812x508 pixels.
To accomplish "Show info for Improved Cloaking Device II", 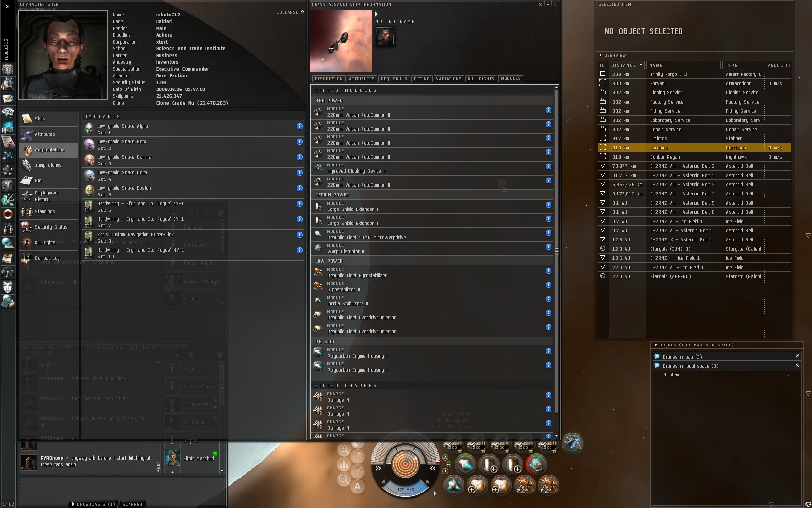I will coord(549,166).
